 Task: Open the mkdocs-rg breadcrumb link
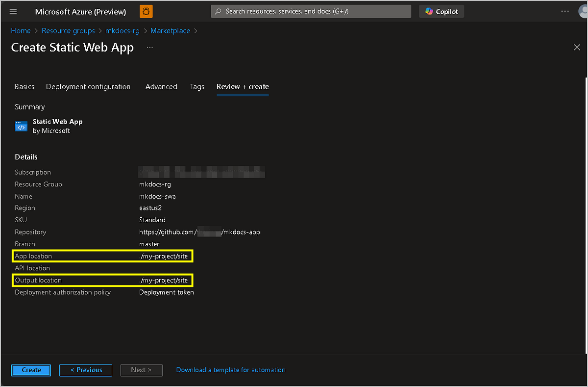tap(122, 31)
